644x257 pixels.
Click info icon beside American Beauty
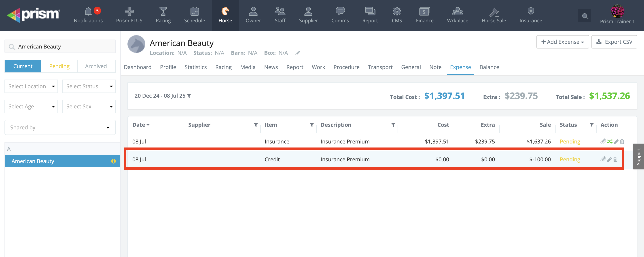(x=114, y=161)
